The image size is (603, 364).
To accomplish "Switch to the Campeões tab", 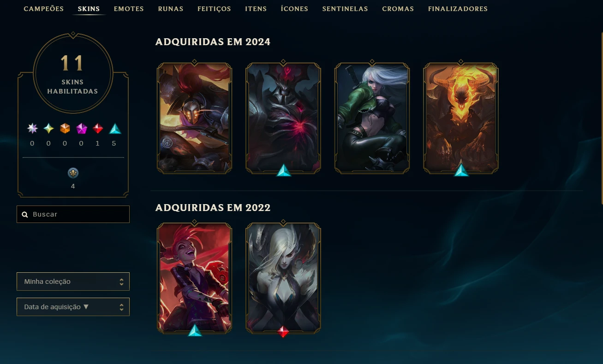I will click(44, 9).
